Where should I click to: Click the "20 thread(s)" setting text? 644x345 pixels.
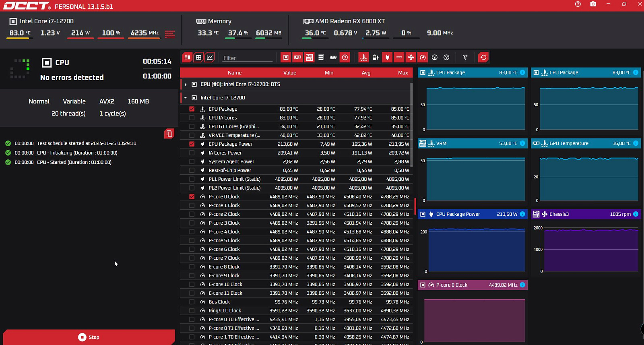click(68, 114)
